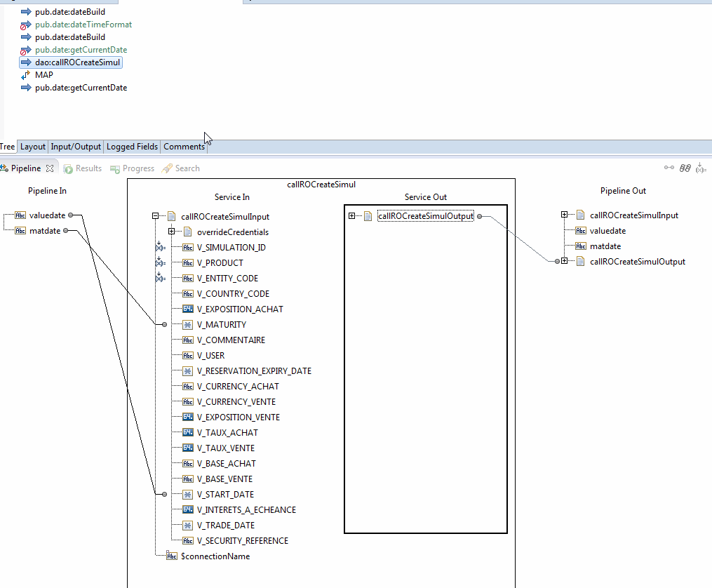The image size is (712, 588).
Task: Click the object type icon of V_START_DATE
Action: tap(188, 495)
